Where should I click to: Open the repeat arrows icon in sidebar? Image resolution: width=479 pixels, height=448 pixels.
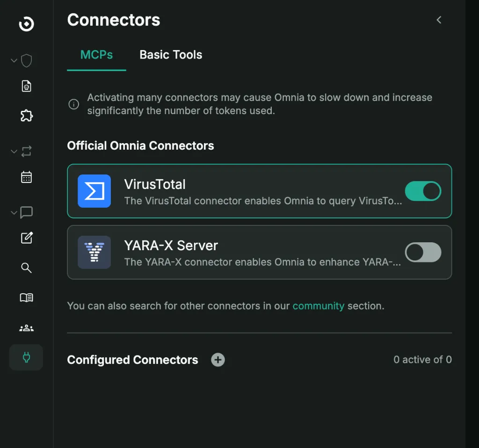coord(27,151)
